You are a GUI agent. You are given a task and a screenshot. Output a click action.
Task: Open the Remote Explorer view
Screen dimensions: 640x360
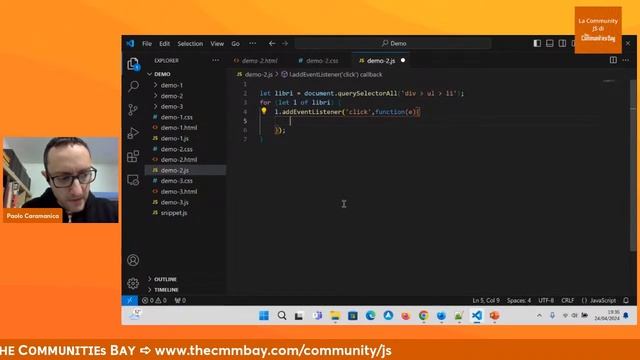tap(133, 180)
